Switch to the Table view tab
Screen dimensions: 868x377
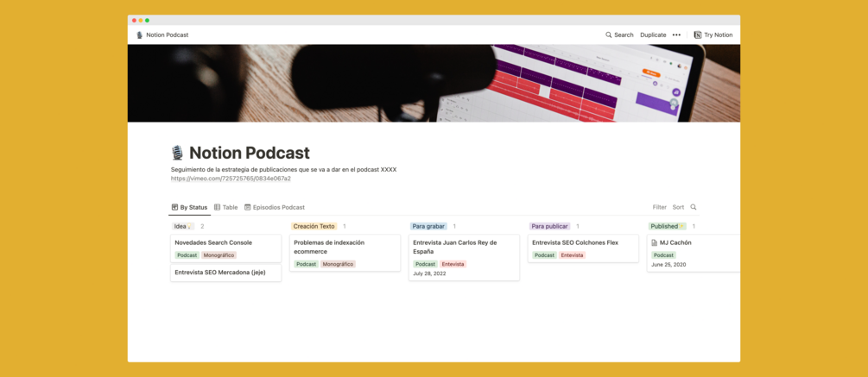(x=226, y=207)
